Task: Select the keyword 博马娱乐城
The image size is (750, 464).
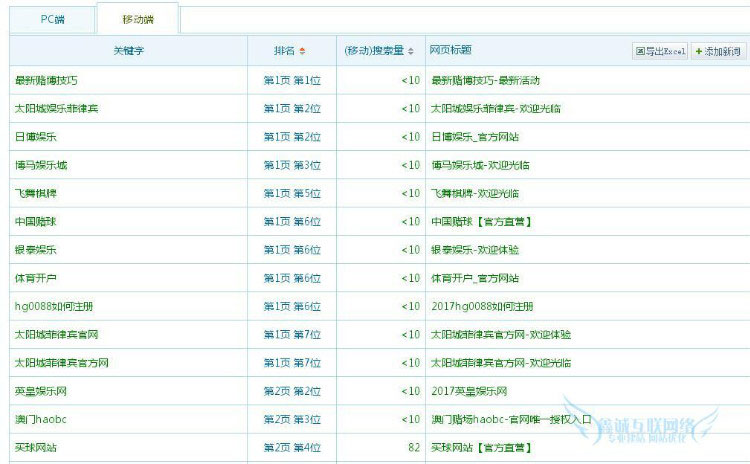Action: point(40,165)
